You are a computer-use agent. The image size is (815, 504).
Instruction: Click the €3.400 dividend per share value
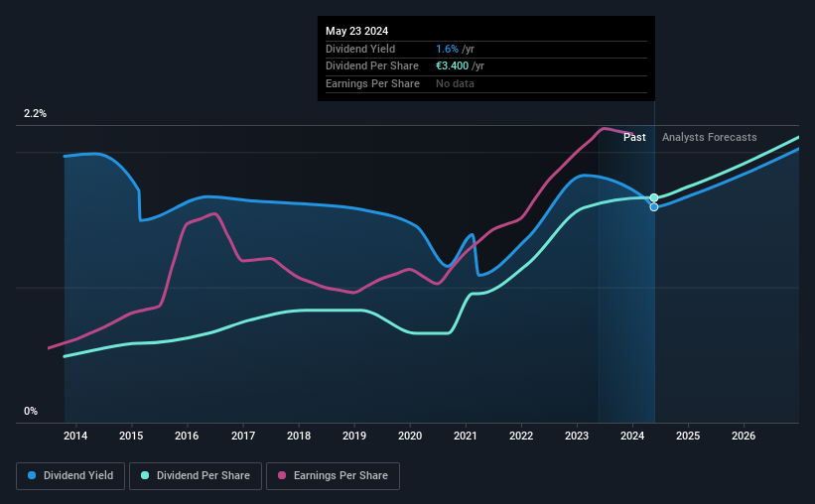coord(453,66)
